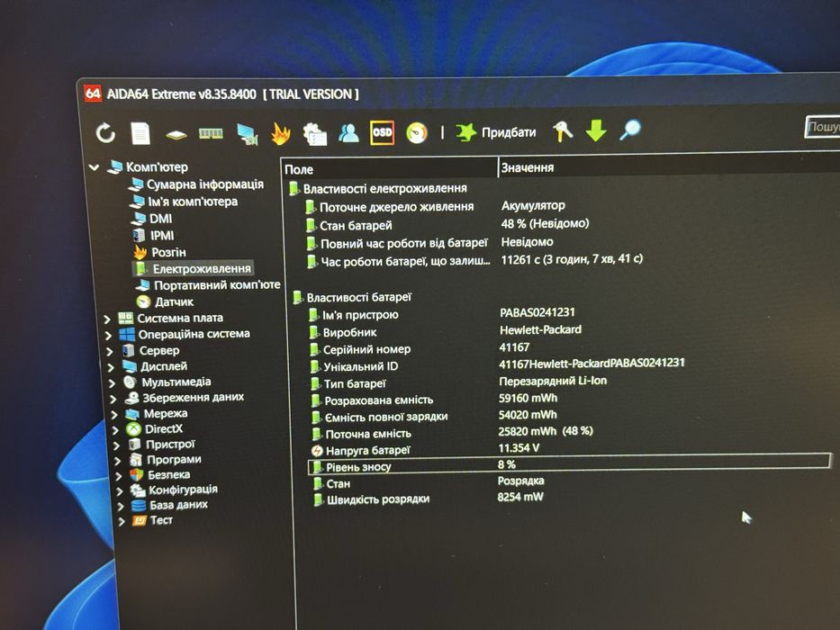Viewport: 840px width, 630px height.
Task: Select the Властивості електроживлення group row
Action: click(x=378, y=189)
